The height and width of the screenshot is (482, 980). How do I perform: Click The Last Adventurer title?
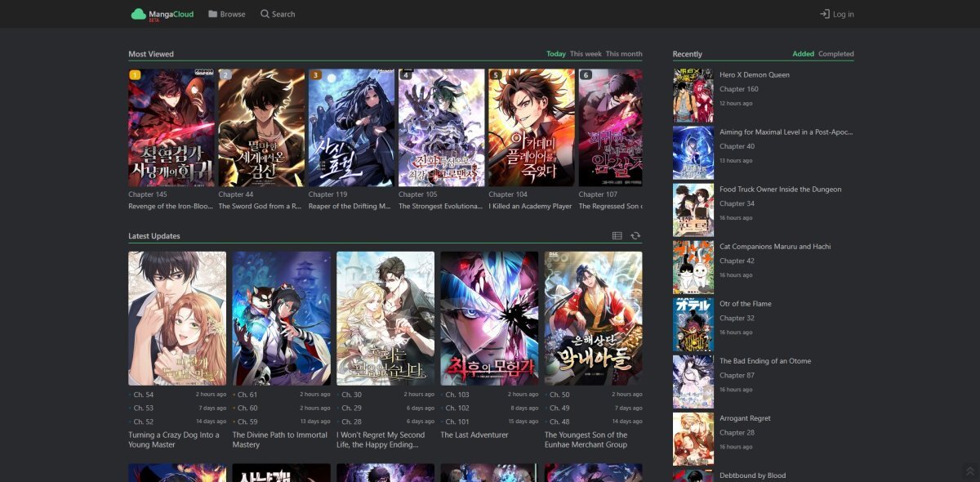click(474, 435)
